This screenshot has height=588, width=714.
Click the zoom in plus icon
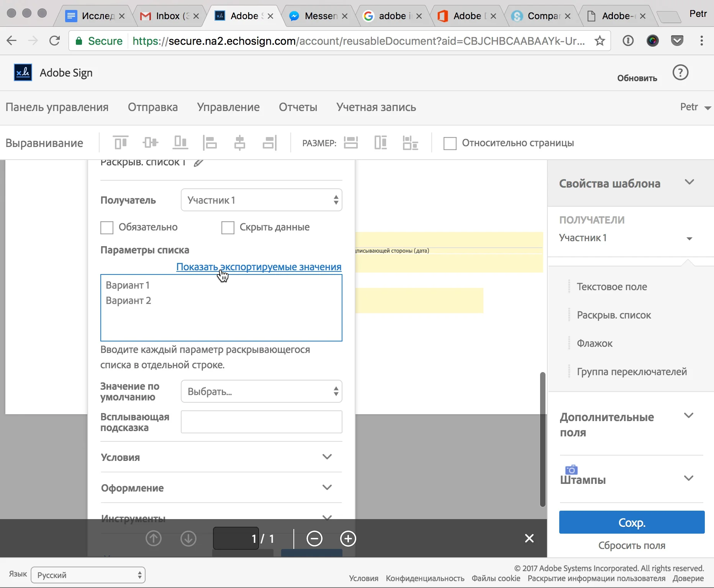(348, 539)
